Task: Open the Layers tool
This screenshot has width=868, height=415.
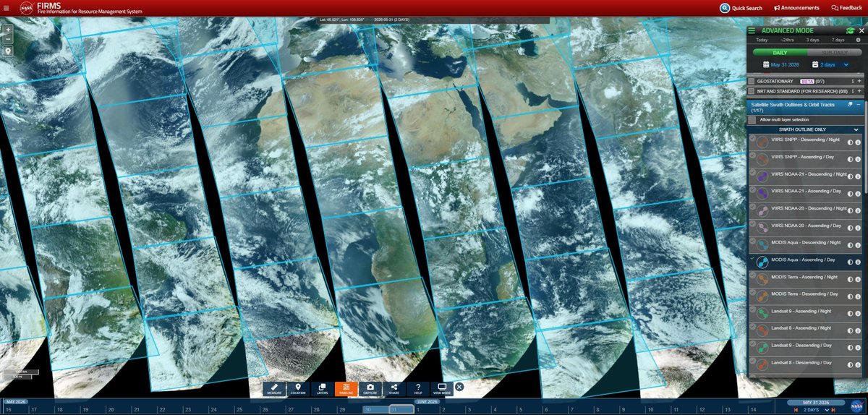Action: click(x=322, y=389)
